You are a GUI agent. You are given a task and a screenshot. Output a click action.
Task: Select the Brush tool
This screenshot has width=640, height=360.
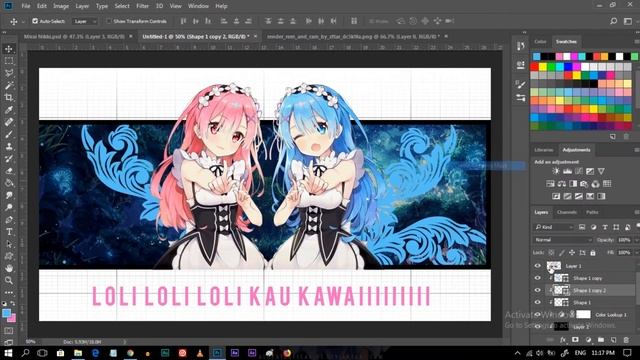coord(9,134)
